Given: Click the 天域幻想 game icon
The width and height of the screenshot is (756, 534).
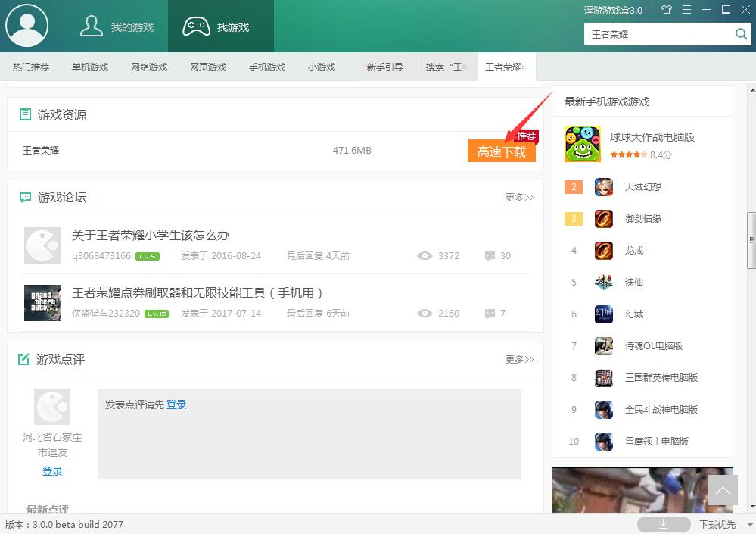Looking at the screenshot, I should click(604, 187).
